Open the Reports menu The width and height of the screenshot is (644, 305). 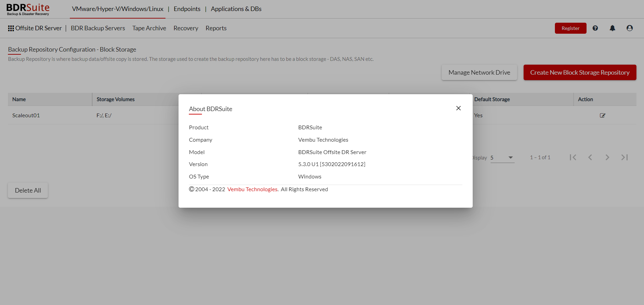point(216,28)
